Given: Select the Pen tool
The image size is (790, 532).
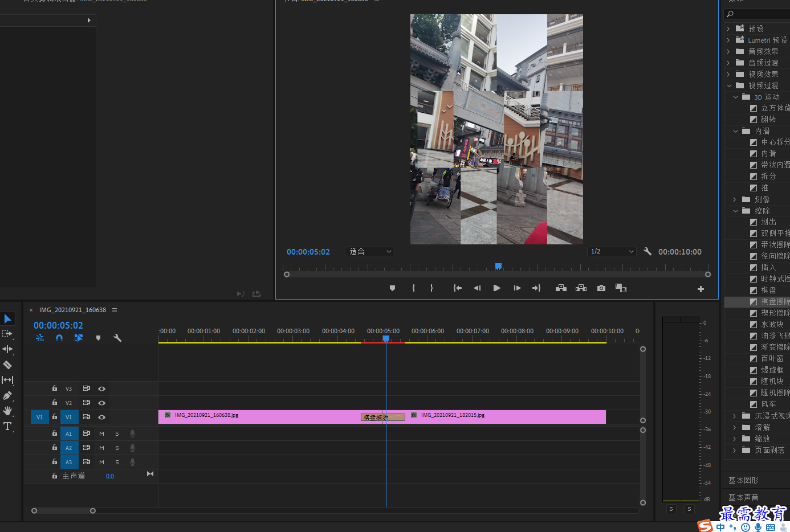Looking at the screenshot, I should tap(7, 395).
